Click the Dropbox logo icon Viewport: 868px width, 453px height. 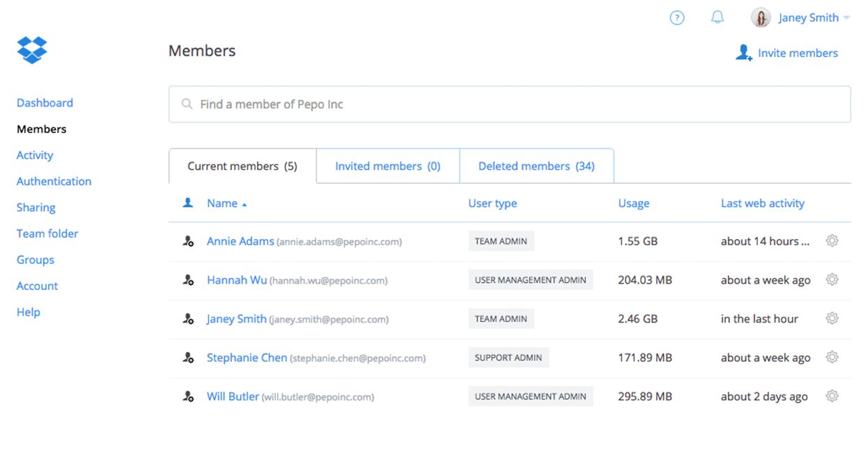(32, 50)
